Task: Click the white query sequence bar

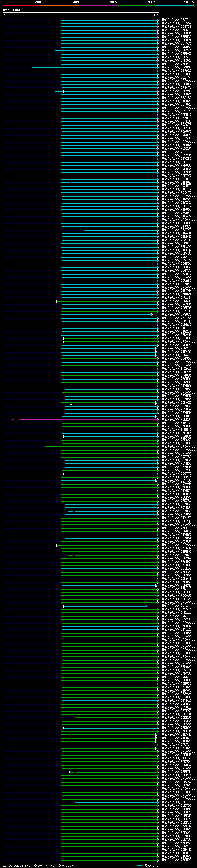Action: click(x=81, y=12)
